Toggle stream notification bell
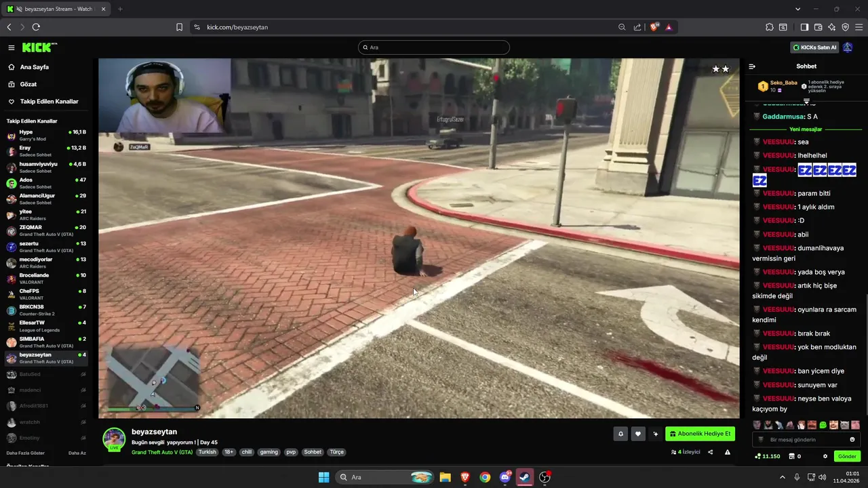This screenshot has width=868, height=488. [620, 434]
